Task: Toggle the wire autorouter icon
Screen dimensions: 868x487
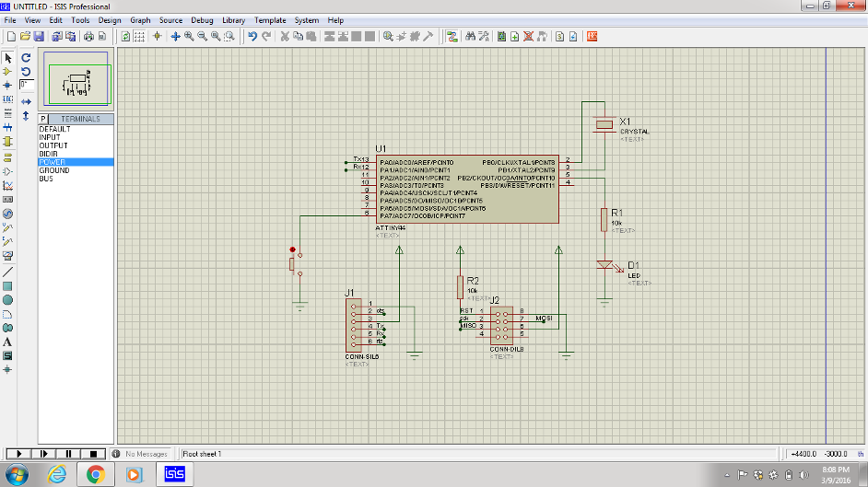Action: point(452,37)
